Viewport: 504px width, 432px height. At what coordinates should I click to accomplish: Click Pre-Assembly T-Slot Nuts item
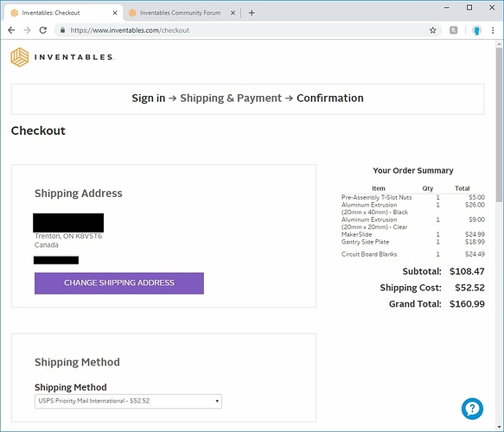(x=376, y=197)
